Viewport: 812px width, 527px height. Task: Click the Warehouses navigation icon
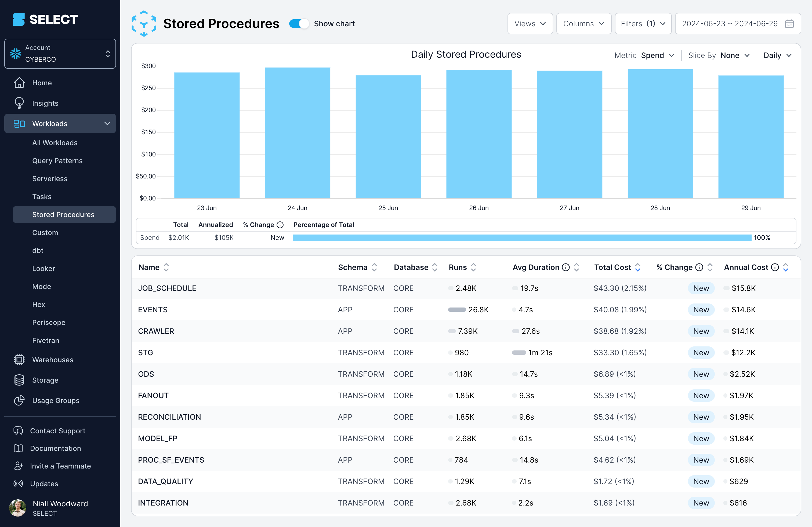click(19, 360)
